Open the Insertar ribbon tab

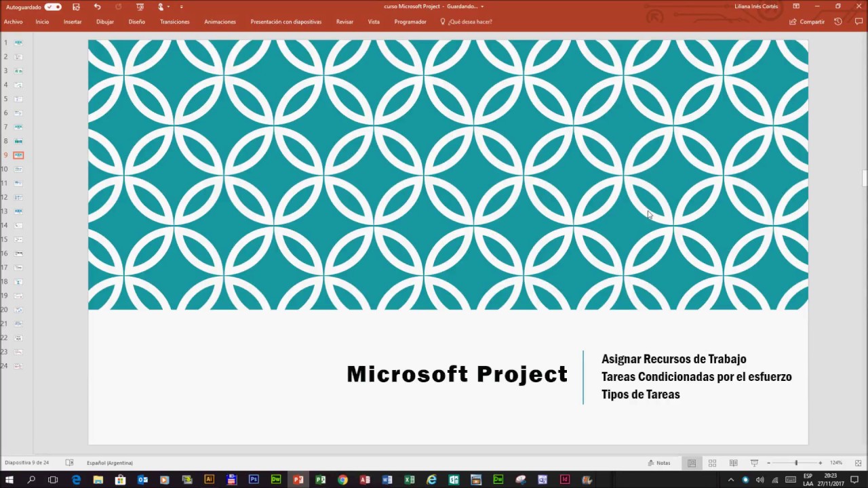tap(73, 22)
